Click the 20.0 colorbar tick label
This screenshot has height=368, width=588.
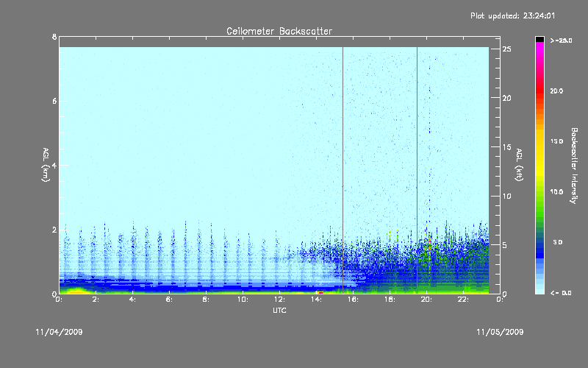tap(556, 91)
